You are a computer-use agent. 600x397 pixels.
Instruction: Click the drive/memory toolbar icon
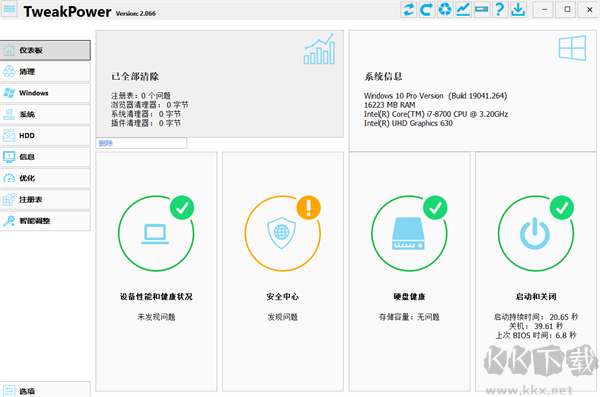[x=481, y=9]
